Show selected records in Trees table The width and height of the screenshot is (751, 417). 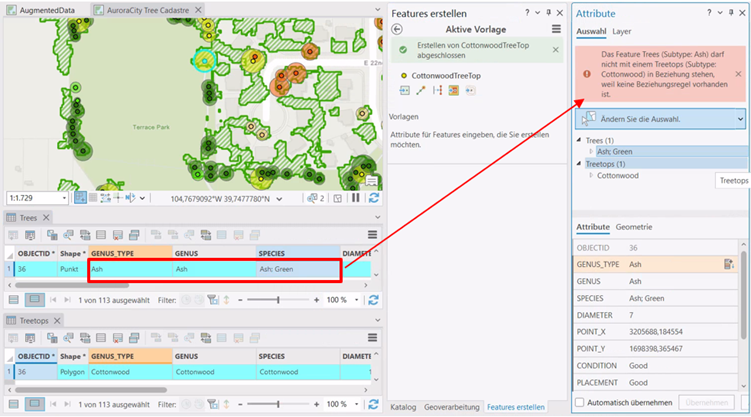[x=34, y=300]
